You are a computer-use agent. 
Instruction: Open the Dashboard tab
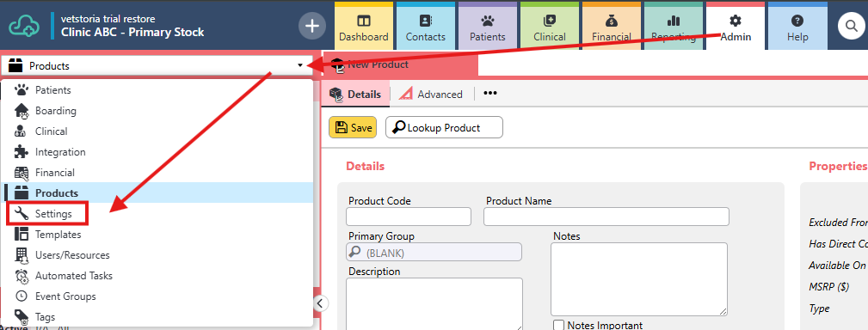coord(364,26)
